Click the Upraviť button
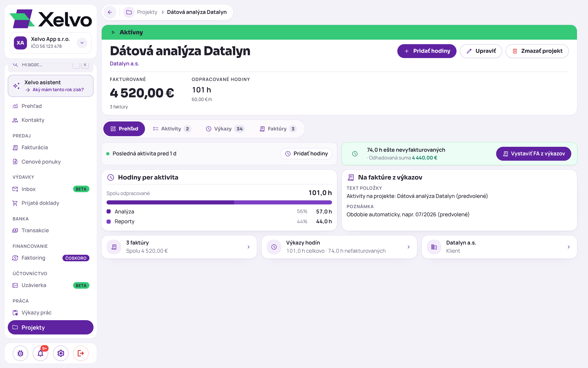The height and width of the screenshot is (368, 588). (481, 51)
